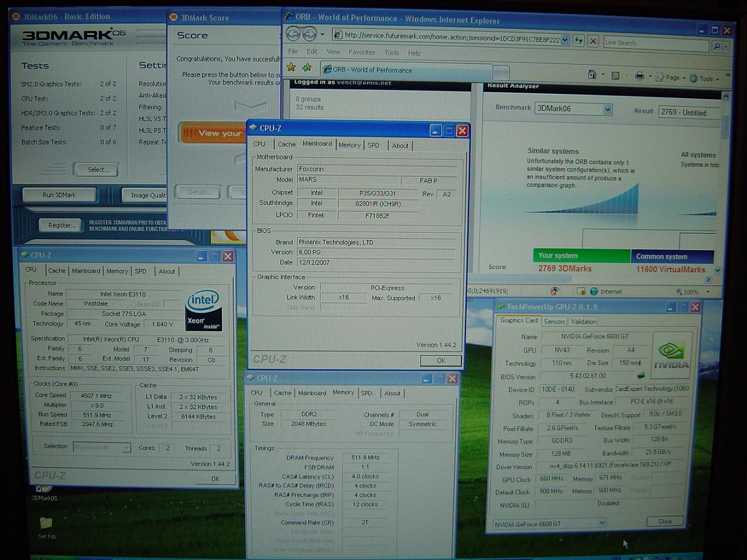Click OK in the CPU tab CPU-Z window

215,478
